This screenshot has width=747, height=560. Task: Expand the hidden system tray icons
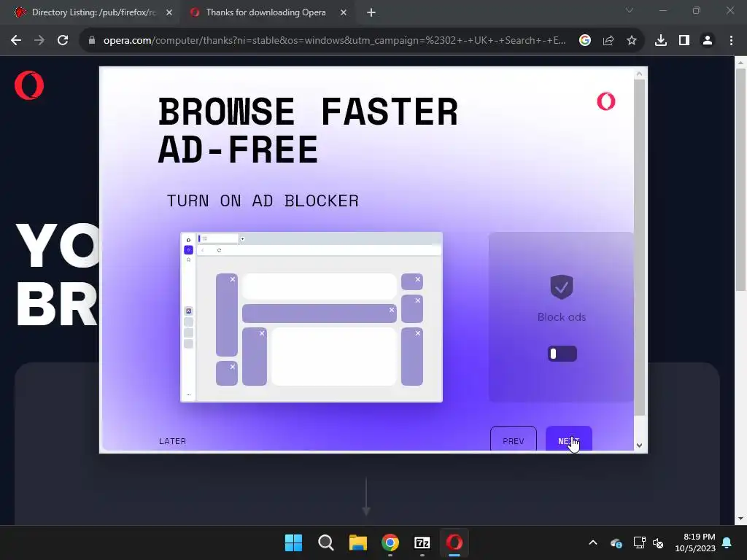[x=593, y=542]
